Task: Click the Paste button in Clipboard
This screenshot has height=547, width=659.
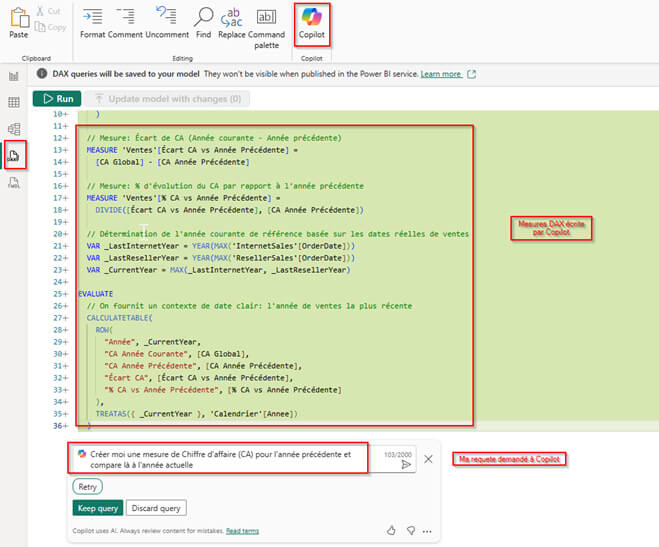Action: [19, 22]
